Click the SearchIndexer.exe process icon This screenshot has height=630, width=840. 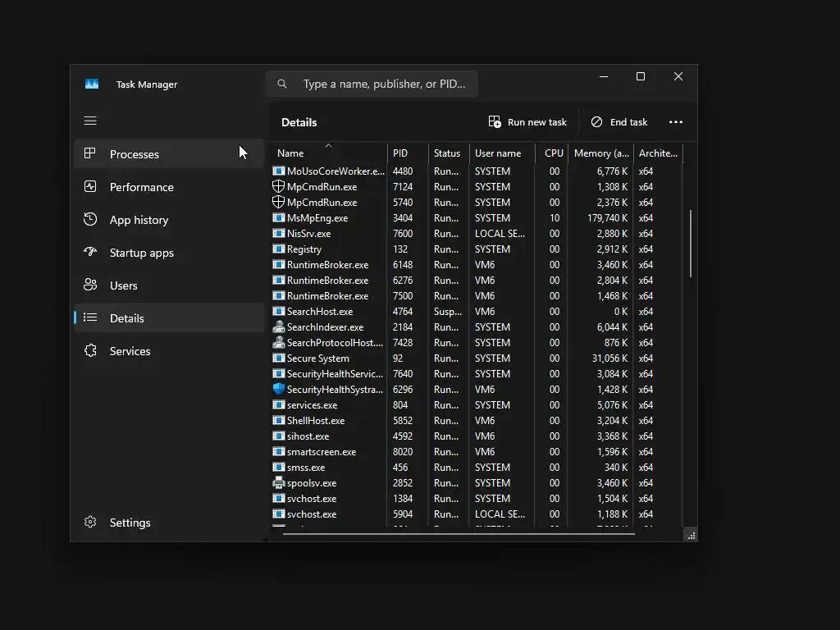pyautogui.click(x=279, y=326)
